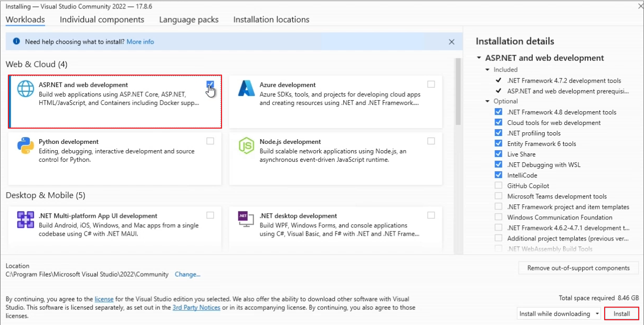Image resolution: width=644 pixels, height=325 pixels.
Task: Enable .NET Framework 4.6.2-4.7.1 development tools
Action: 498,227
